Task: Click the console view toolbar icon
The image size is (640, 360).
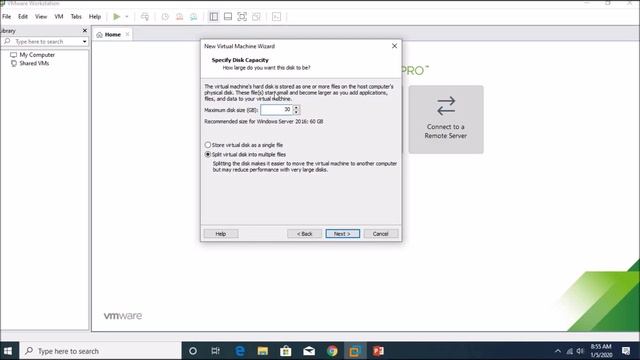Action: [276, 17]
